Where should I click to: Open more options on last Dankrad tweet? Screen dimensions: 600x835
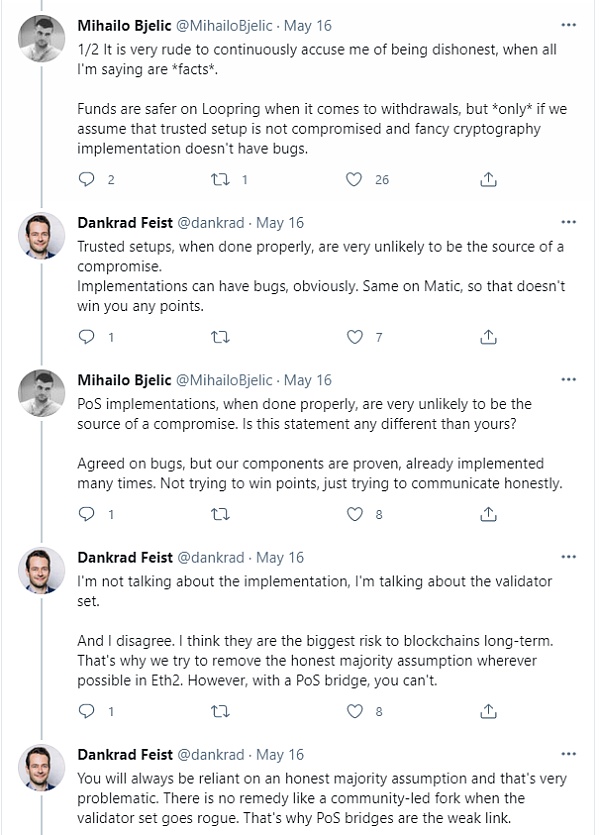tap(568, 754)
